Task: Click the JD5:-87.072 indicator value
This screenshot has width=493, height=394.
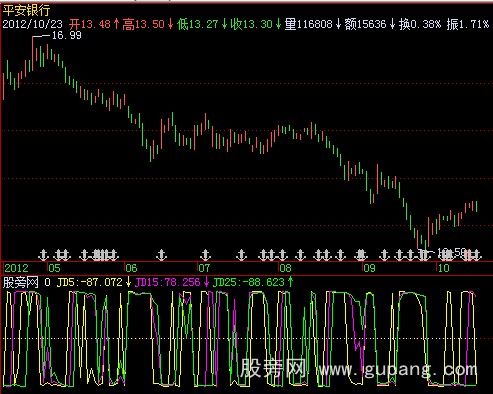Action: coord(90,282)
